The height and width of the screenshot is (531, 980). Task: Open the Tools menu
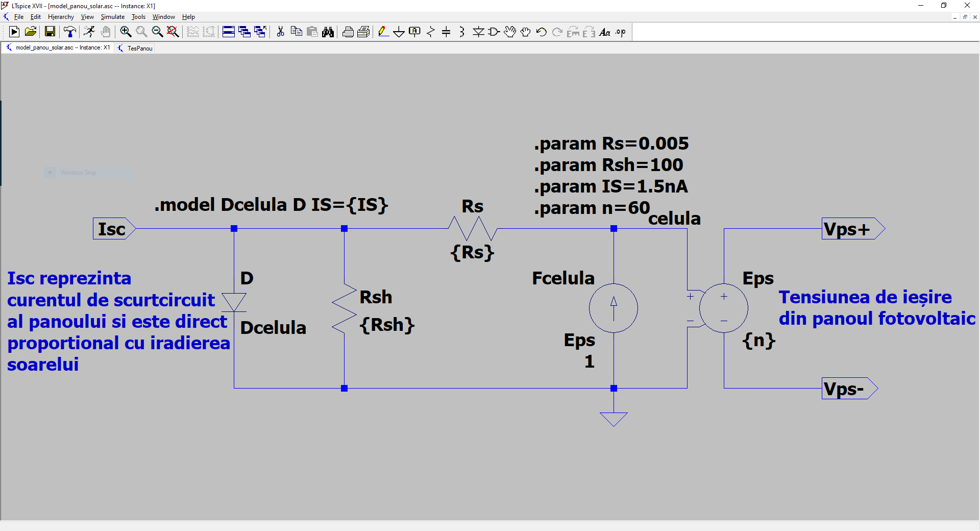(139, 17)
